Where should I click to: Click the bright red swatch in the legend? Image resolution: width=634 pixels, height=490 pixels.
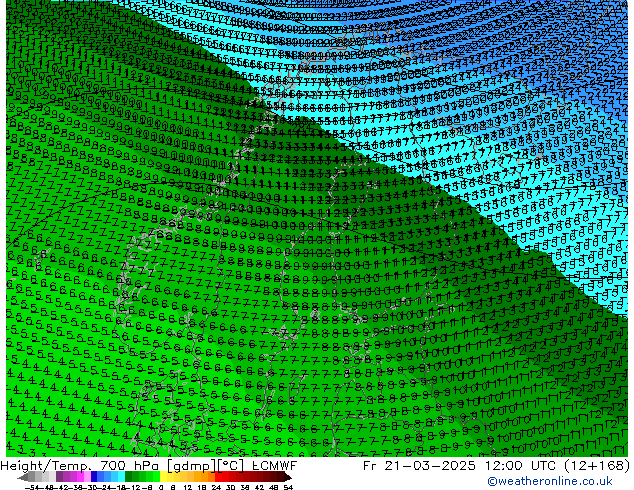click(x=218, y=477)
